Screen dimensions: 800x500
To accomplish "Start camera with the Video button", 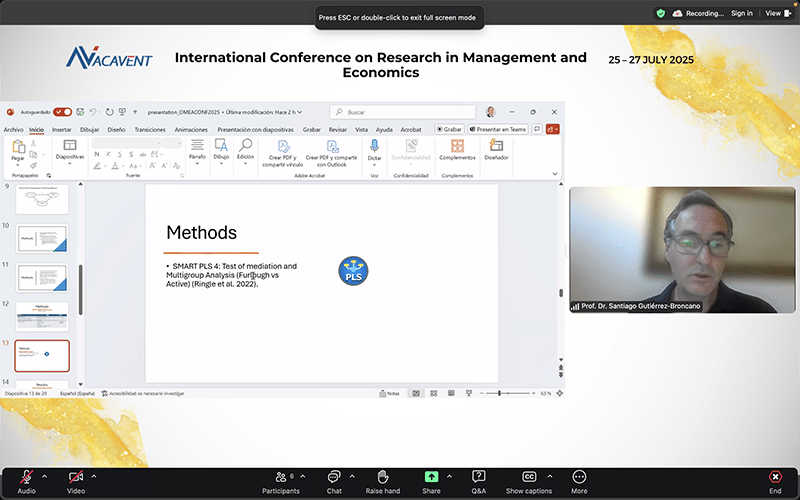I will click(75, 477).
